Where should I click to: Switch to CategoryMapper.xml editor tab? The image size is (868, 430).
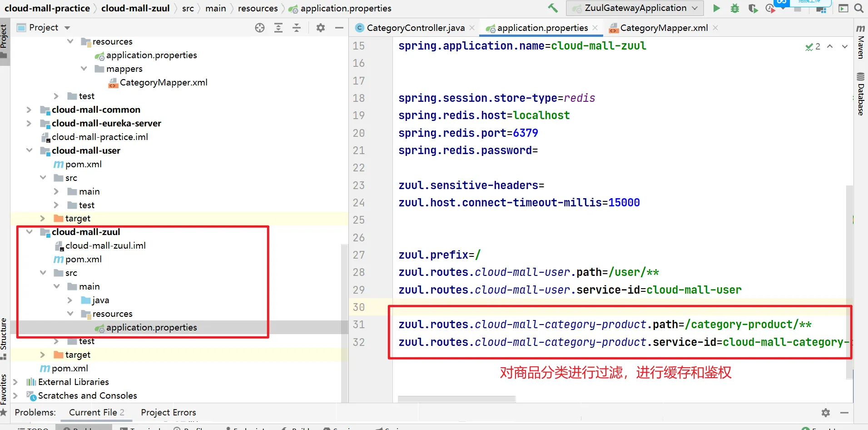(663, 28)
